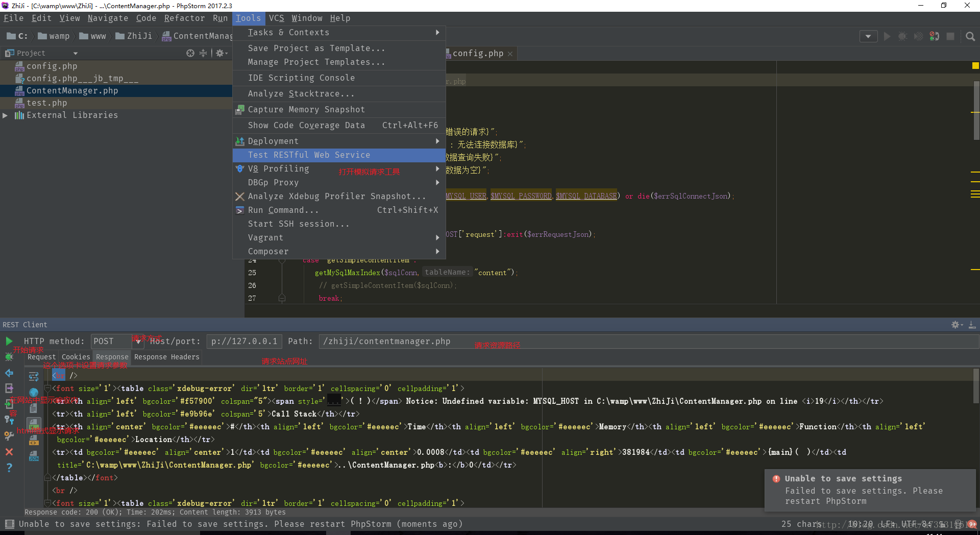View response as HTML format icon
Viewport: 980px width, 535px height.
click(x=34, y=424)
